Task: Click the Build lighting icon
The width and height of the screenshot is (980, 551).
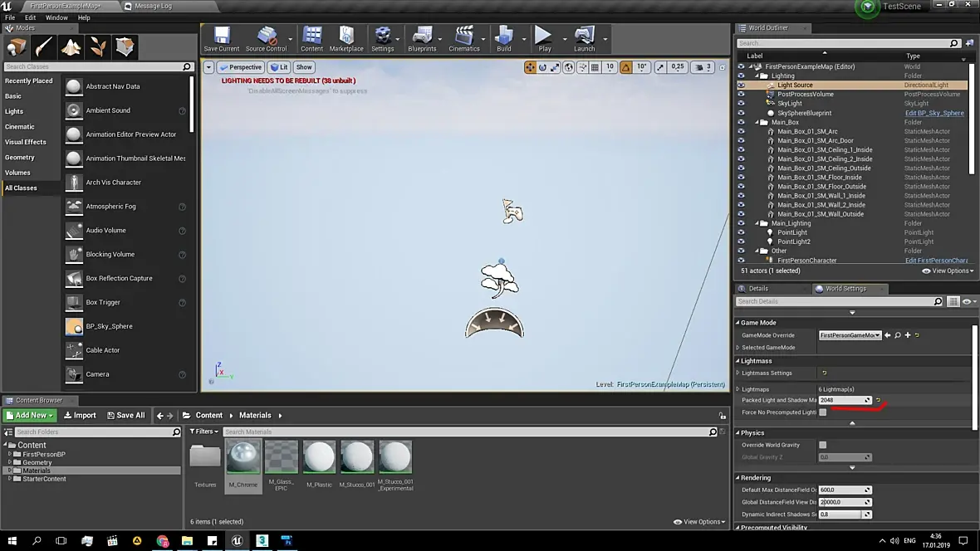Action: [503, 38]
